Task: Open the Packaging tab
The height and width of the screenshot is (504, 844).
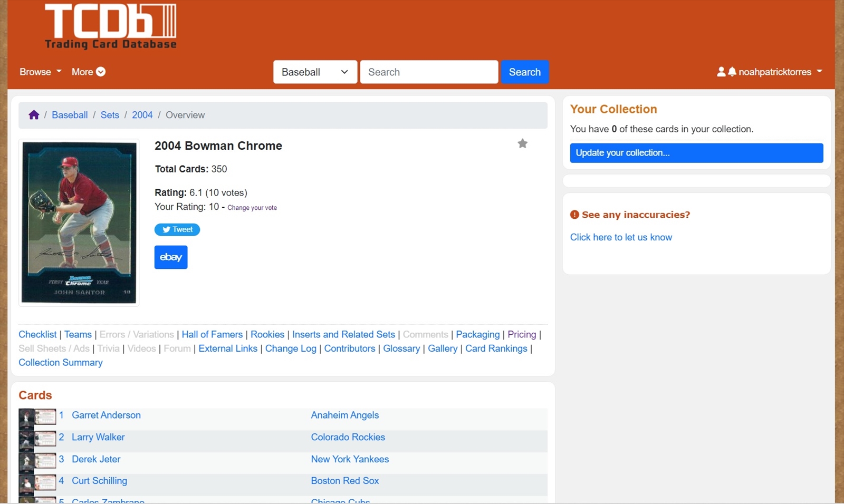Action: tap(477, 334)
